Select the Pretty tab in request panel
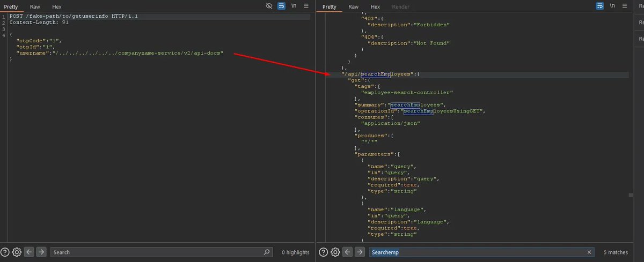 click(11, 7)
